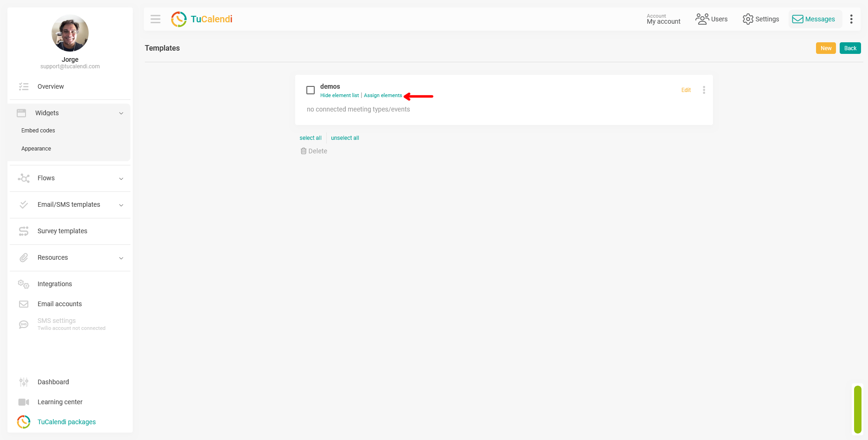This screenshot has width=868, height=440.
Task: Click Edit on demos template
Action: pos(686,90)
